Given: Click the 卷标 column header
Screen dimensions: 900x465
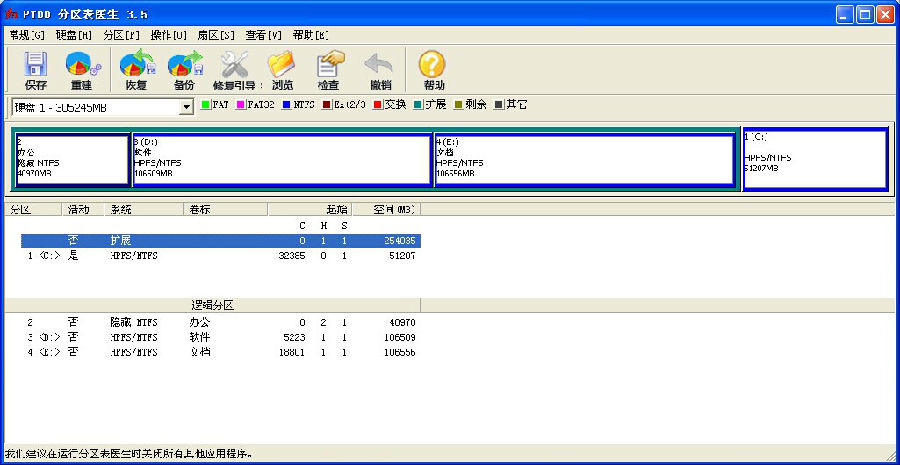Looking at the screenshot, I should tap(226, 210).
